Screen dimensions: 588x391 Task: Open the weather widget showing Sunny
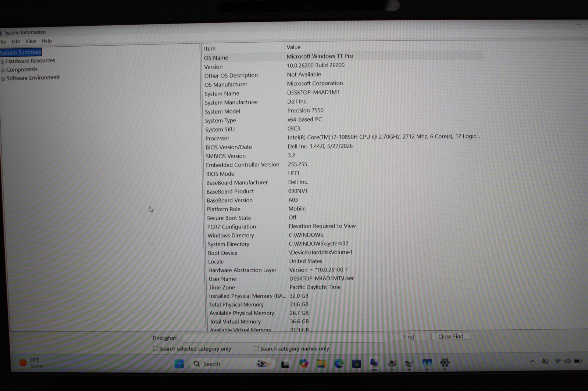click(32, 363)
